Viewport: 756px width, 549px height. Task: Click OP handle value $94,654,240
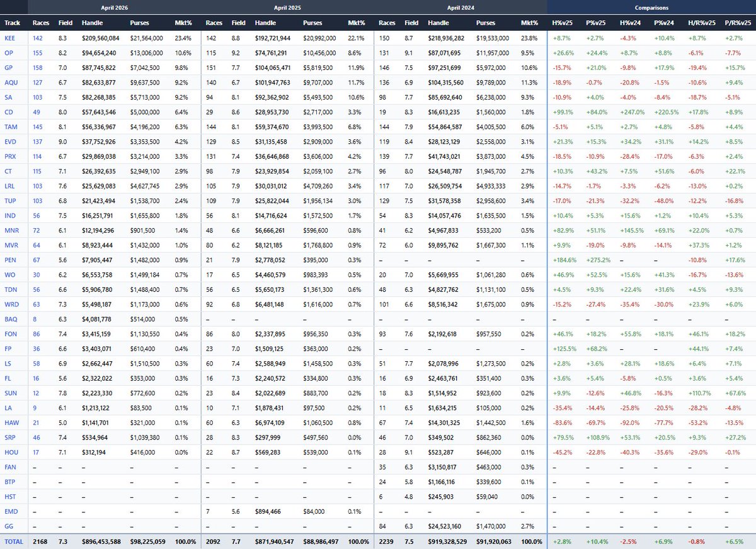pyautogui.click(x=99, y=53)
